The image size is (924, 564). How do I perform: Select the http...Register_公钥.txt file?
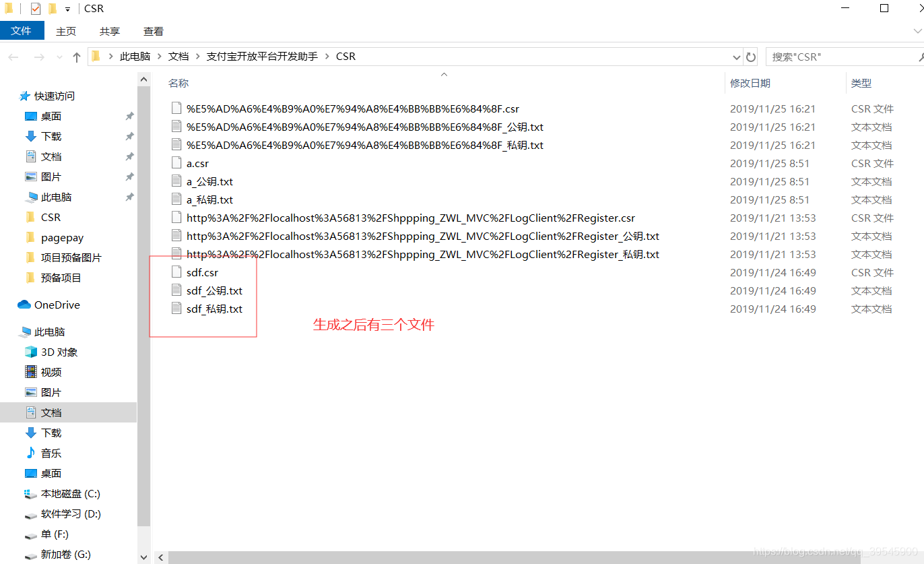[423, 236]
